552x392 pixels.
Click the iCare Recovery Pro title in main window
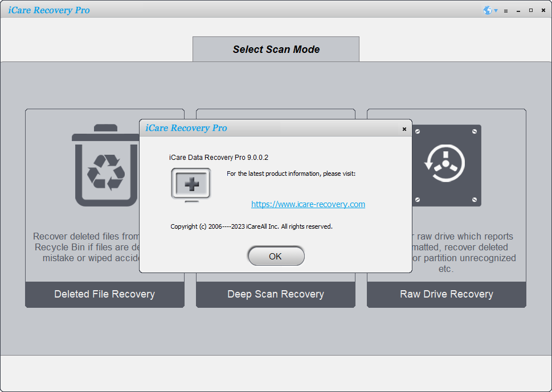click(49, 10)
